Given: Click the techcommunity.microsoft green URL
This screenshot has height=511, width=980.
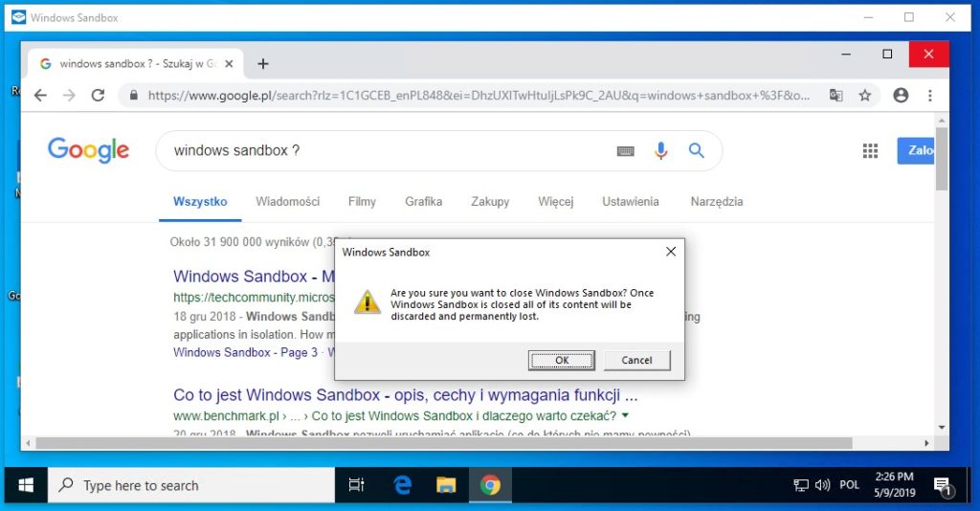Looking at the screenshot, I should [x=254, y=298].
